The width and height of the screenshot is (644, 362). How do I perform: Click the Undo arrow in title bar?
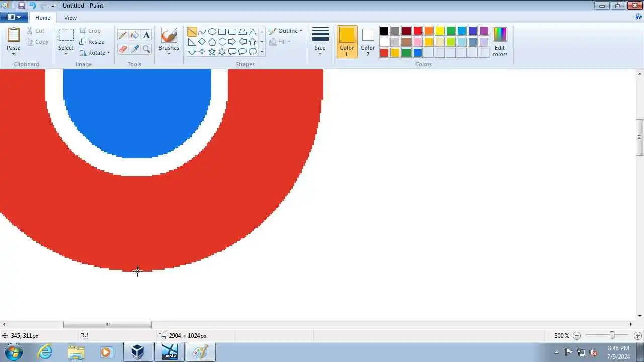tap(33, 6)
